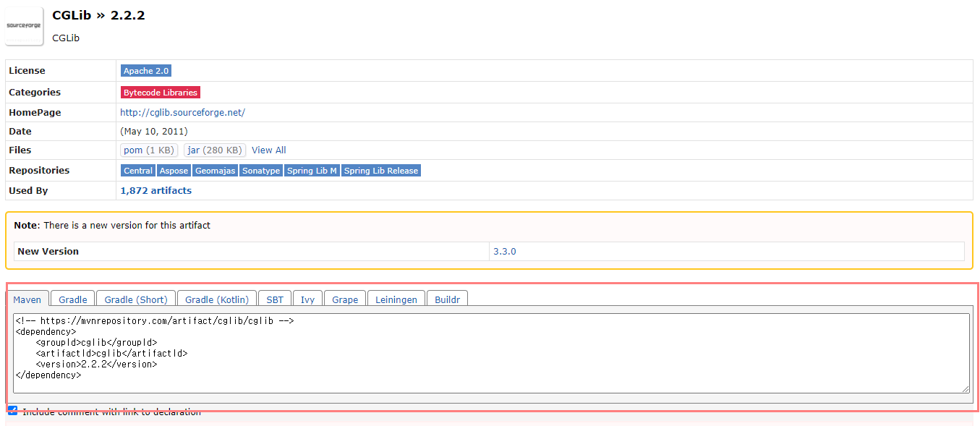Switch to the Grape tab

[x=345, y=299]
